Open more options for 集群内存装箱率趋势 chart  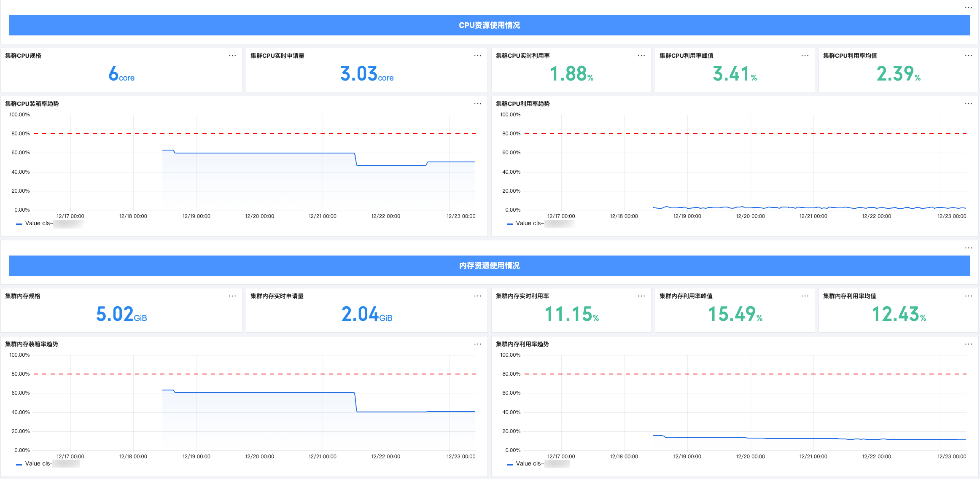[x=478, y=344]
